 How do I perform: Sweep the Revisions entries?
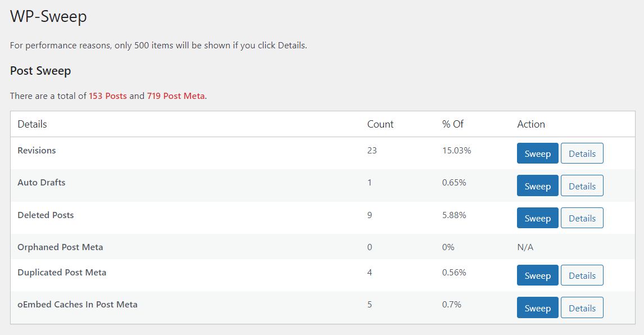point(537,153)
